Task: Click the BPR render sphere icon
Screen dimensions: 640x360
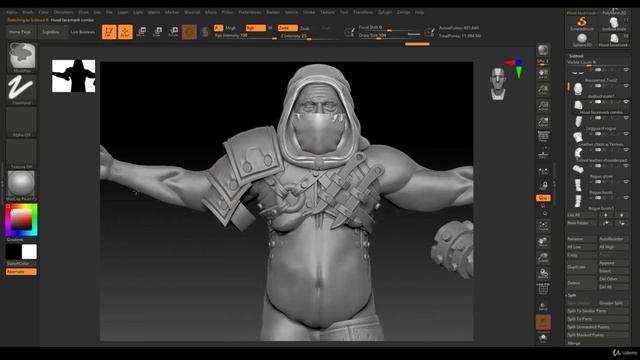Action: 543,51
